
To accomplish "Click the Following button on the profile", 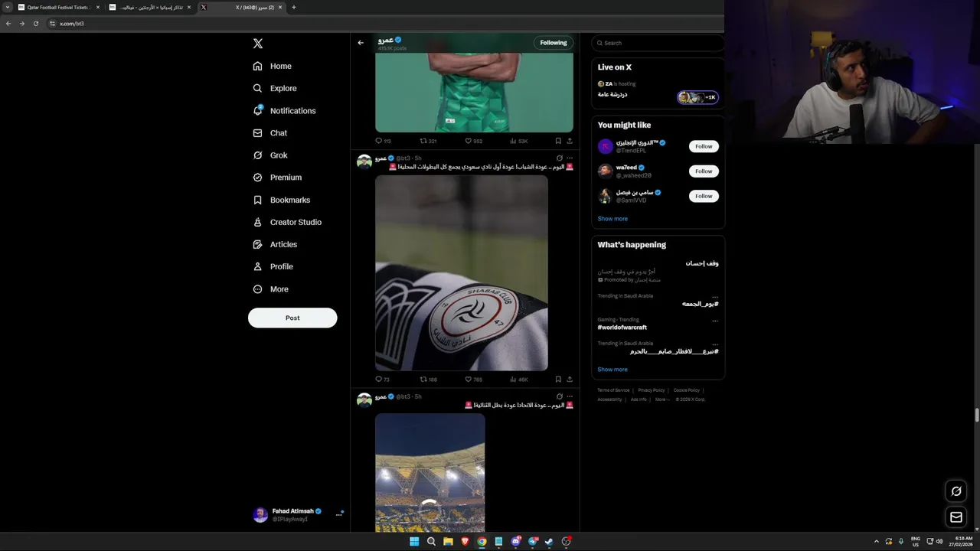I will [x=554, y=43].
